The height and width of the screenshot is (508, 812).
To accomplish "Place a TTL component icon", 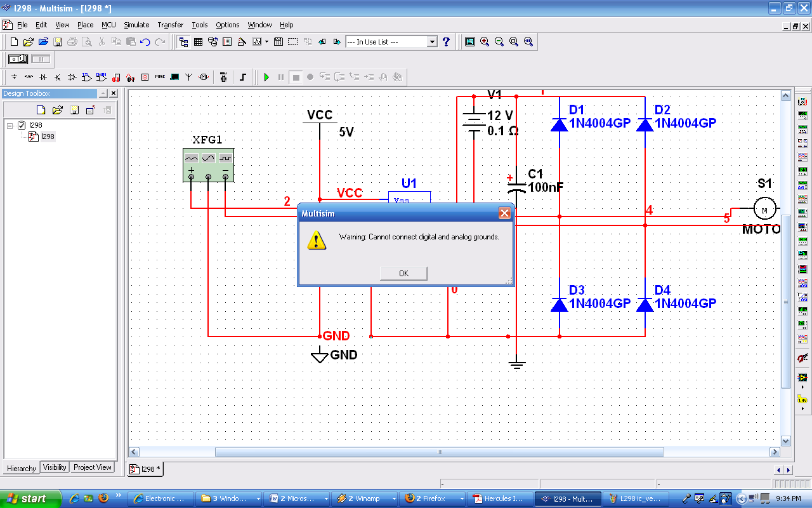I will click(x=87, y=77).
